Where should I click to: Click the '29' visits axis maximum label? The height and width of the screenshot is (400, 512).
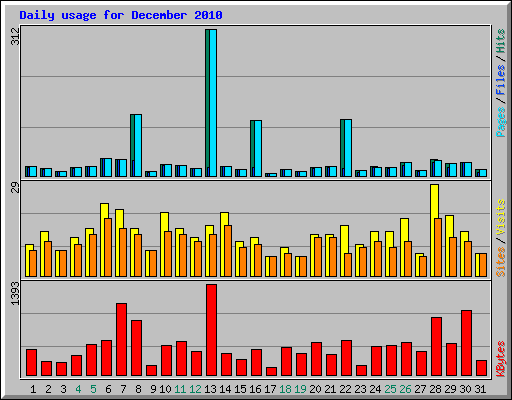[15, 187]
